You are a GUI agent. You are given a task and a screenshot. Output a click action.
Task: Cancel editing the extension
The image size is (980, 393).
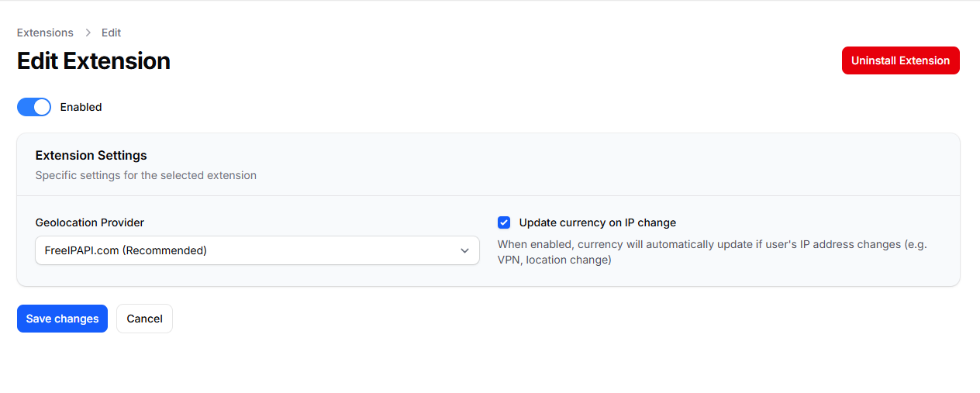144,319
